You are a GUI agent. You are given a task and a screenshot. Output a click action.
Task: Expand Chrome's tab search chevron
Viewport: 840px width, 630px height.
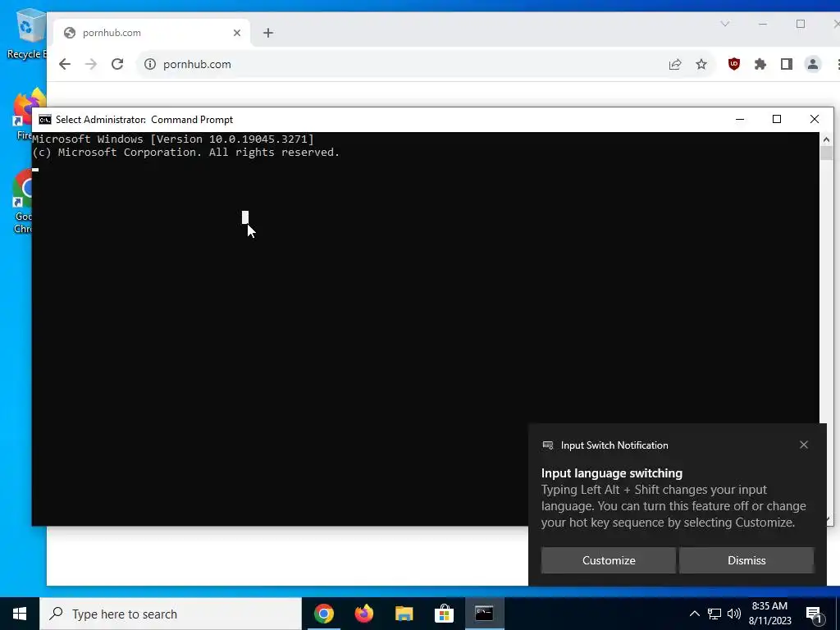[725, 24]
